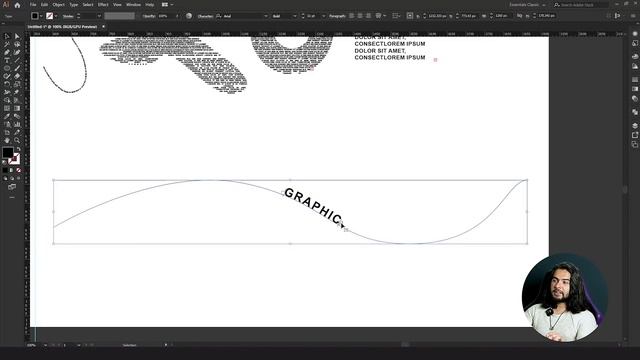Image resolution: width=640 pixels, height=360 pixels.
Task: Enable Draw Inside mode
Action: (x=18, y=178)
